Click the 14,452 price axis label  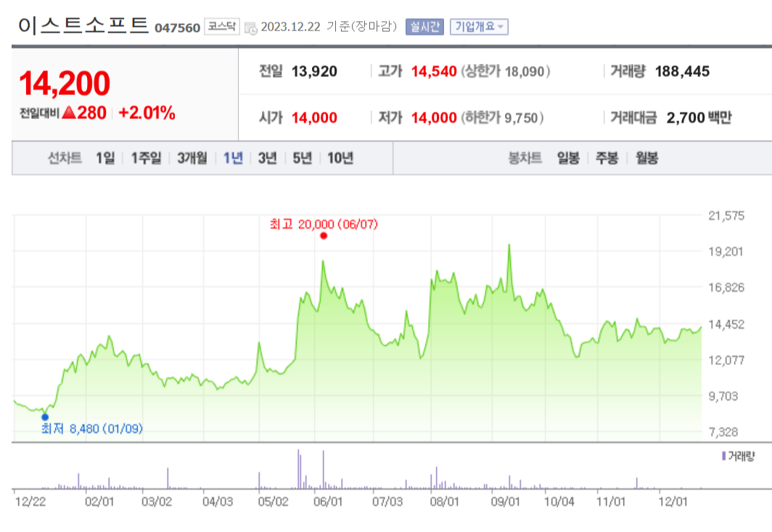pos(726,324)
